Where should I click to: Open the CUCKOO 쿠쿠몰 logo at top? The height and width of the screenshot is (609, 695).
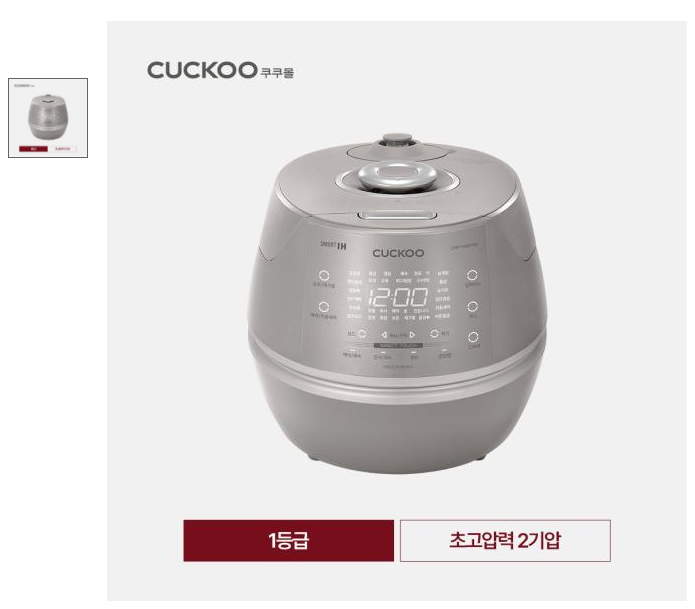coord(220,70)
